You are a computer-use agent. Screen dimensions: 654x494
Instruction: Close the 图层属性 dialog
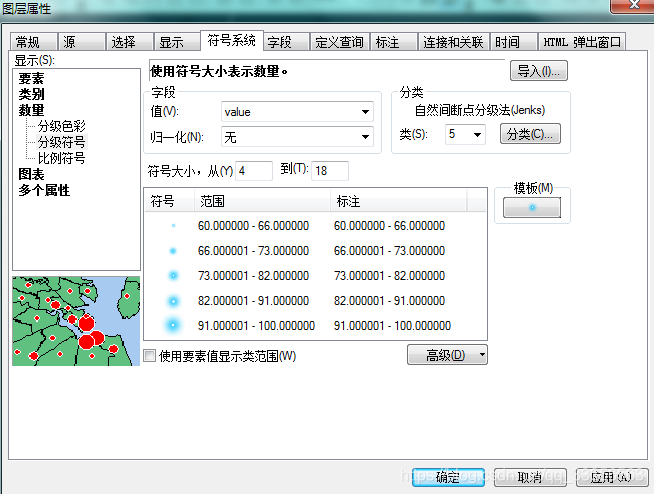pyautogui.click(x=633, y=5)
